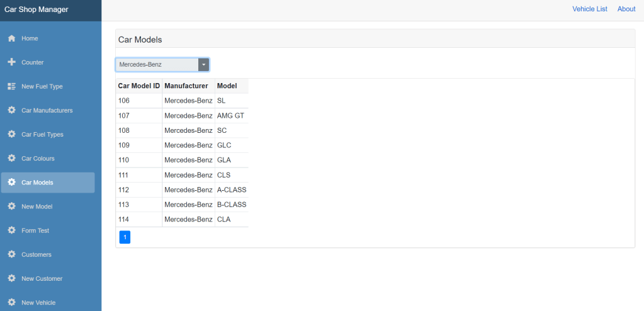Open the Mercedes-Benz manufacturer dropdown
This screenshot has height=311, width=644.
pyautogui.click(x=157, y=64)
